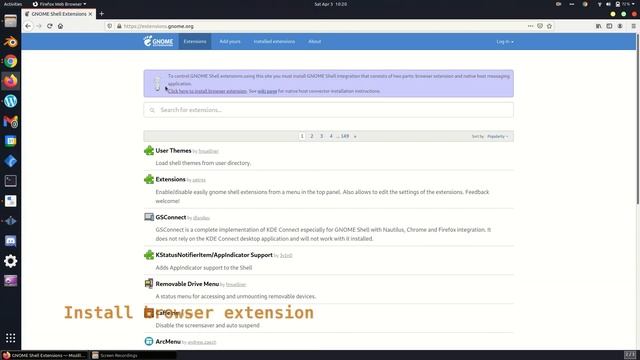Open Google Chrome from the dock
Viewport: 640px width, 360px height.
[x=11, y=61]
